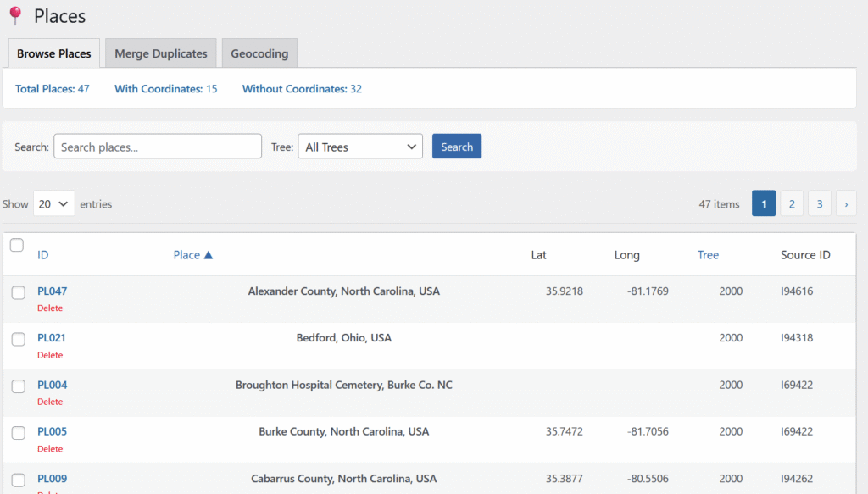Click the pink pushpin Places icon

[x=14, y=16]
